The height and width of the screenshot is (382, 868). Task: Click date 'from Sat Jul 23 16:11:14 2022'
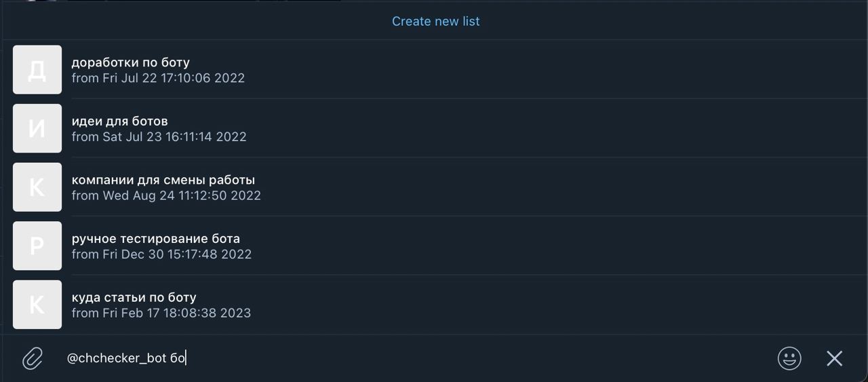pyautogui.click(x=159, y=137)
